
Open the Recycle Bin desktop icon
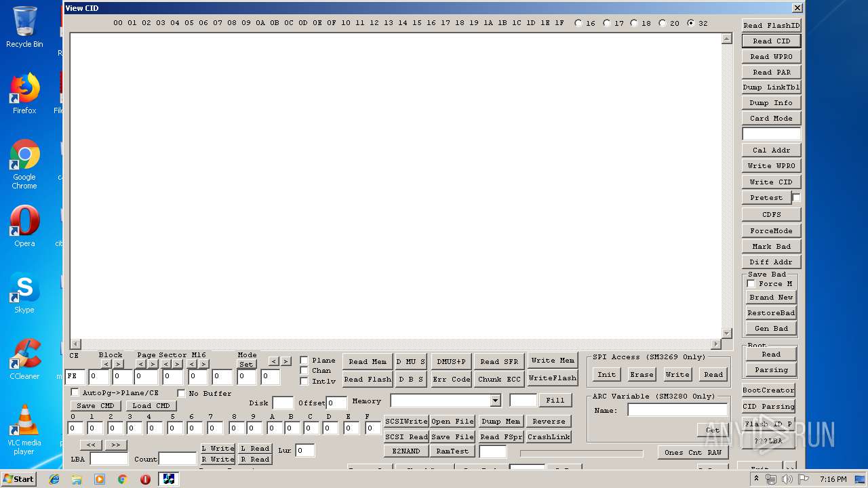(x=24, y=27)
